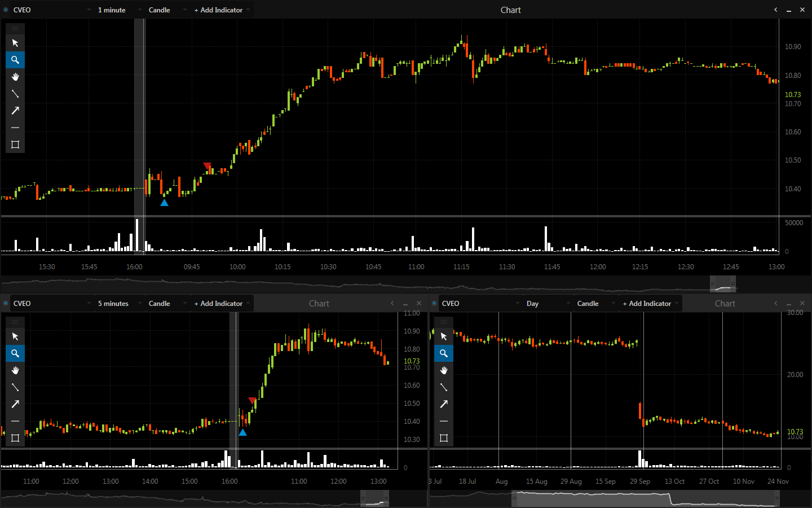
Task: Click the wide navigator range under the Day chart
Action: click(646, 498)
